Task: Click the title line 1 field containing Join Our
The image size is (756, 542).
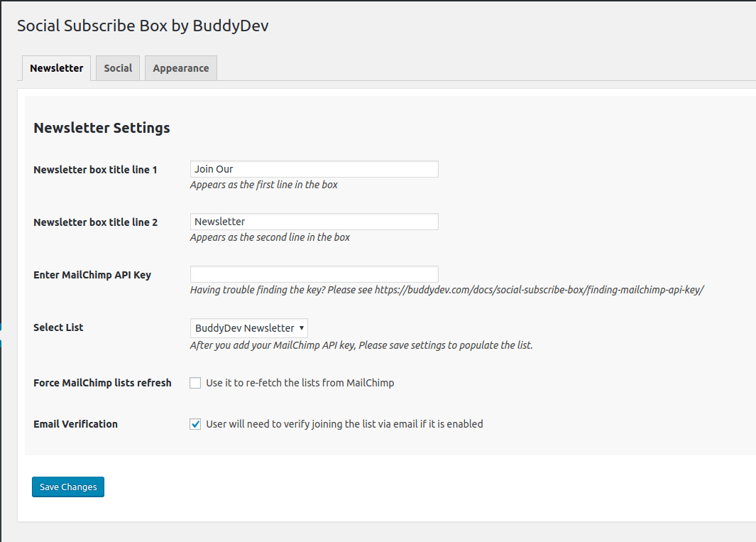Action: pos(314,169)
